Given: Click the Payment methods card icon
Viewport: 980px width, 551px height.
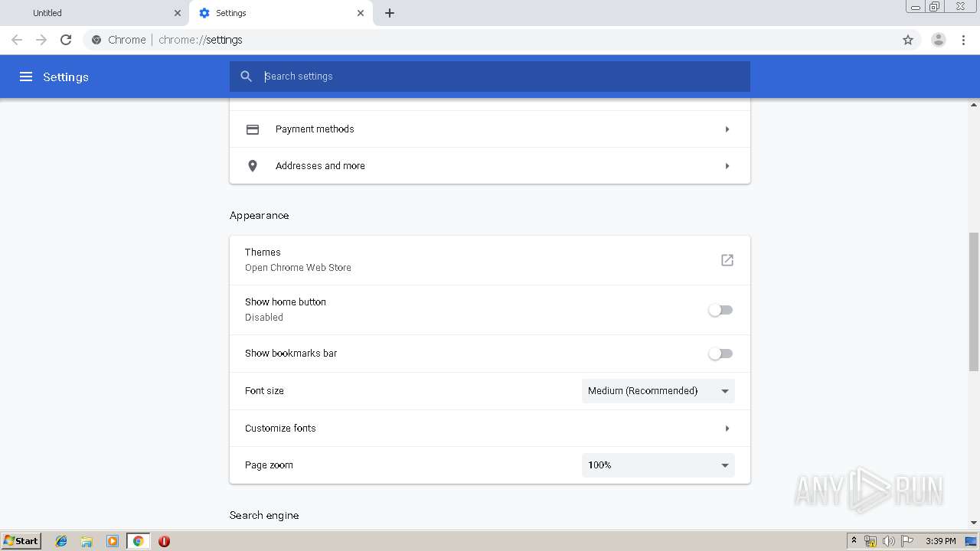Looking at the screenshot, I should pyautogui.click(x=253, y=129).
